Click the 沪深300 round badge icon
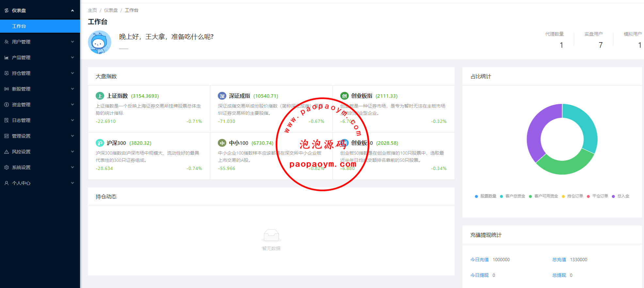Viewport: 644px width, 288px height. [100, 143]
